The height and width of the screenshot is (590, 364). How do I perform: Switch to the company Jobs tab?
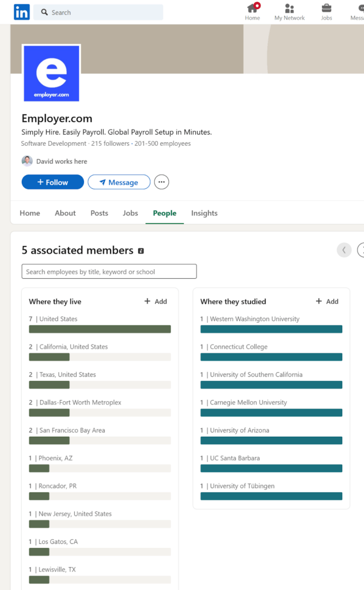(x=130, y=213)
